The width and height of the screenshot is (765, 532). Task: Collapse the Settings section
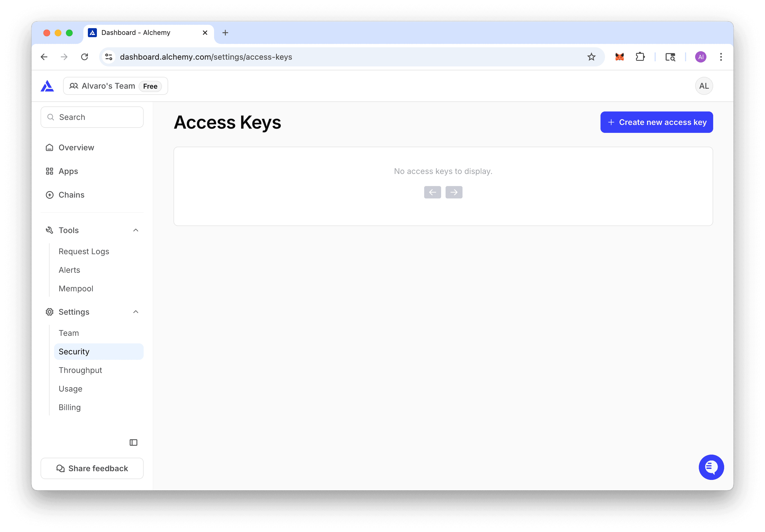point(135,312)
